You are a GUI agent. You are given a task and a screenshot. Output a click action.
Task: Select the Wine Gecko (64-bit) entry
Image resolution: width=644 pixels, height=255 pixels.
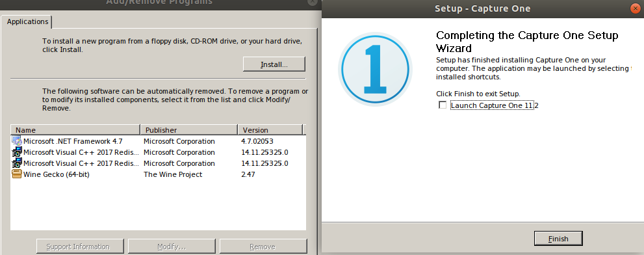[x=158, y=174]
